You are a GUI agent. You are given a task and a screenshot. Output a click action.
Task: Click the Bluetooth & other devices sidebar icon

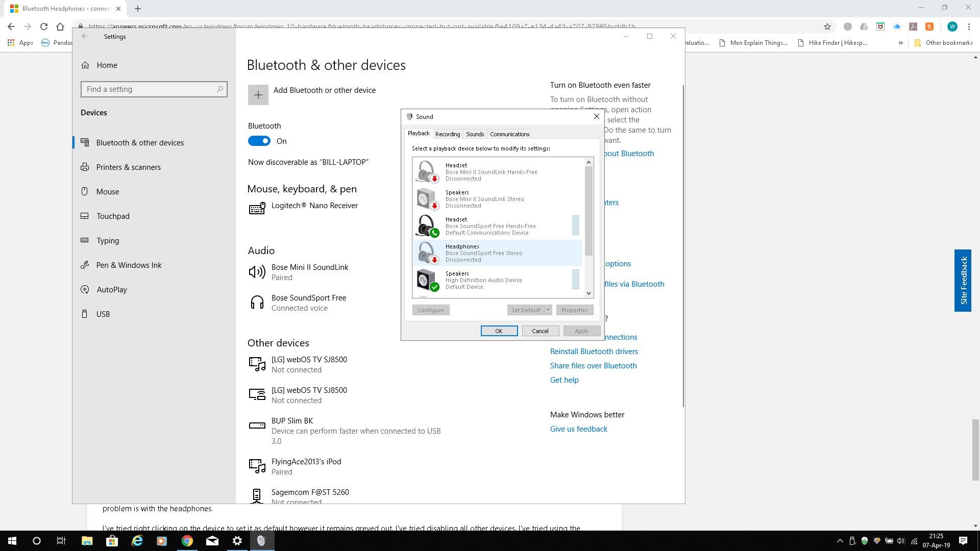pos(85,143)
